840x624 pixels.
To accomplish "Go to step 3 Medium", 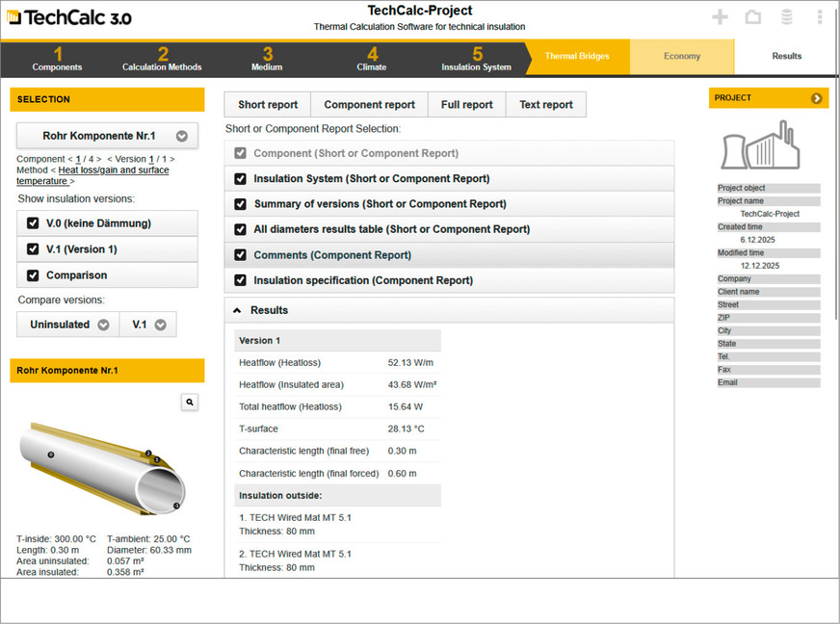I will click(x=267, y=59).
